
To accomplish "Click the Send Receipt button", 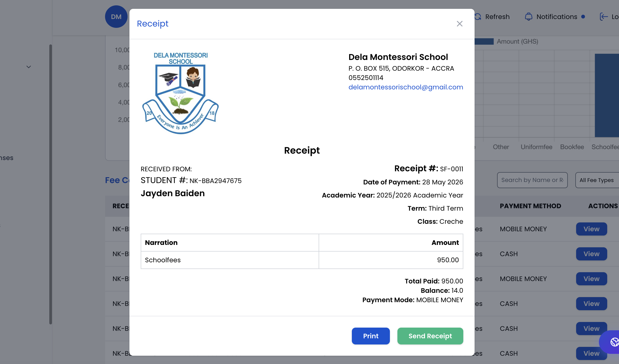I will point(430,336).
